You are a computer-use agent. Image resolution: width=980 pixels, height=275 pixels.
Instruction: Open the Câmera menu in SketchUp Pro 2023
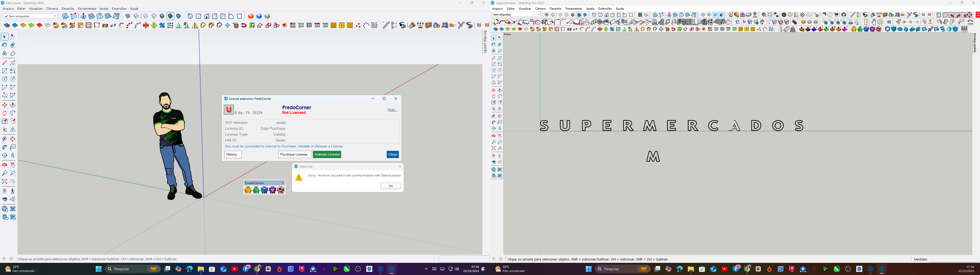click(x=540, y=8)
